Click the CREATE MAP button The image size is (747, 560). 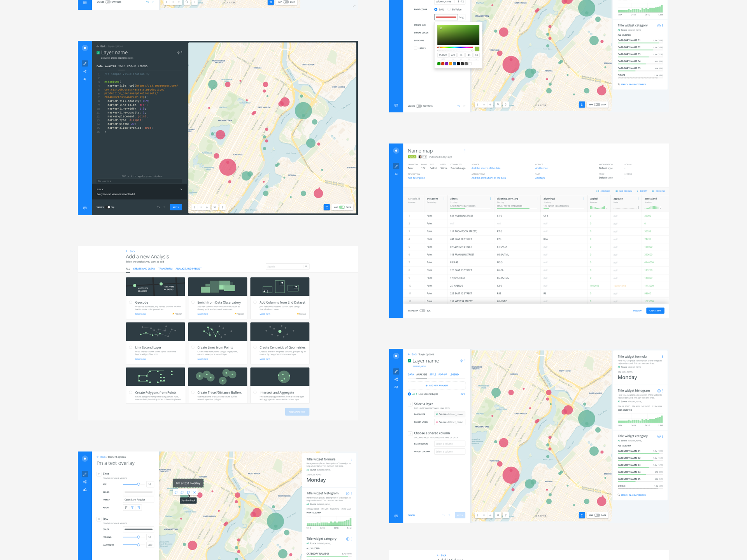pos(655,311)
